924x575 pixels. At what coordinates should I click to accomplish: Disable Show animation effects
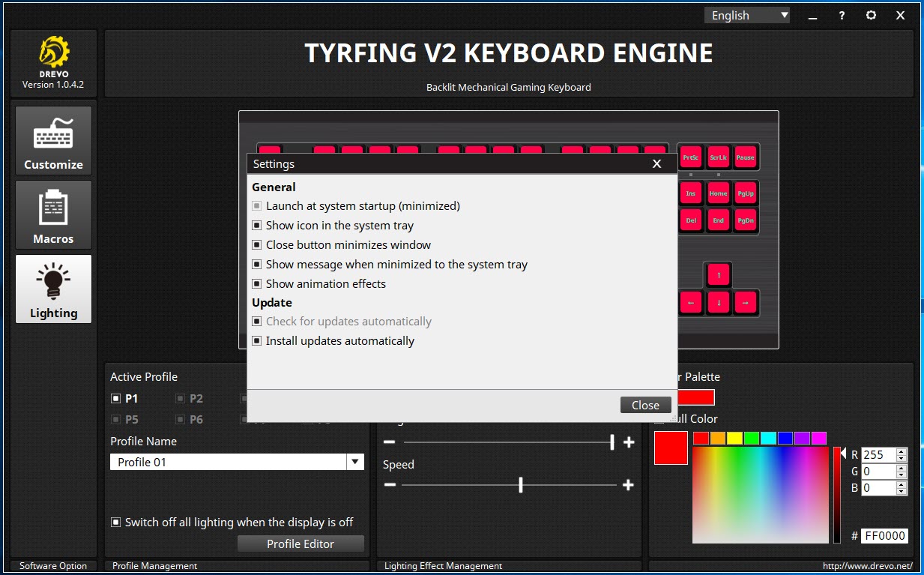coord(257,283)
